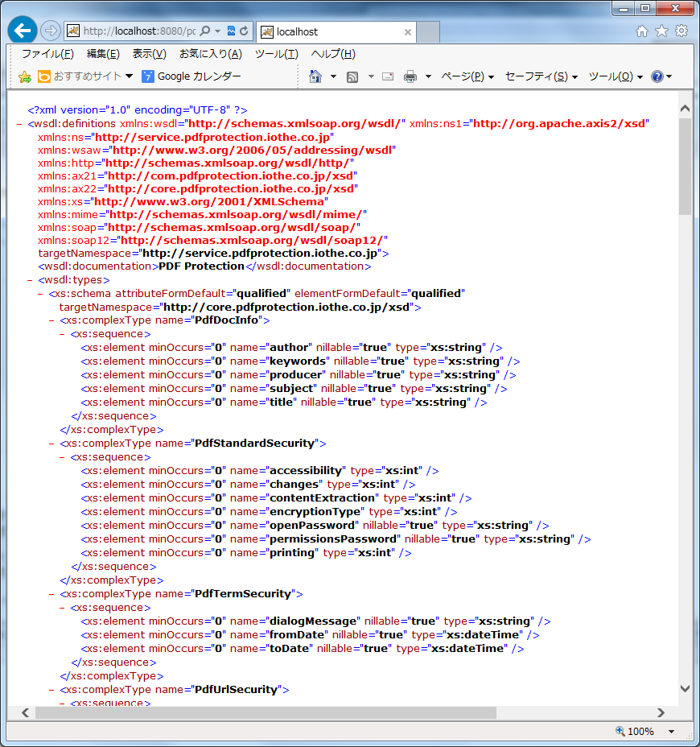Open the ヘルプ(H) menu
This screenshot has height=747, width=700.
(x=333, y=54)
